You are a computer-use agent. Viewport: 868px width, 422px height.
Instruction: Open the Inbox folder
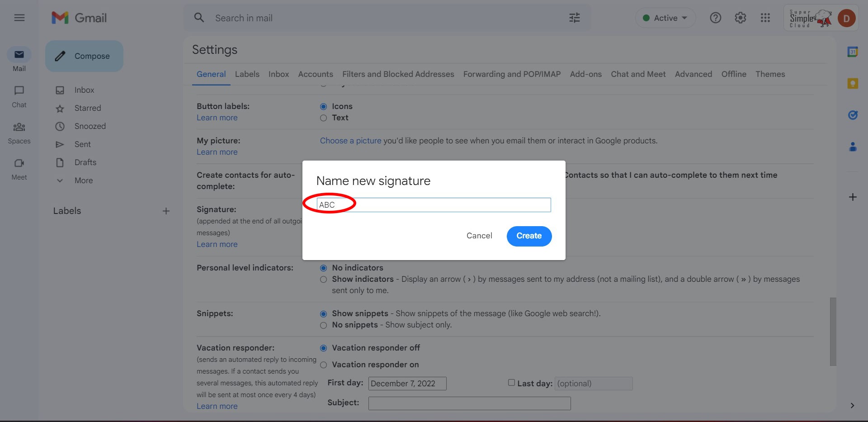pos(85,90)
